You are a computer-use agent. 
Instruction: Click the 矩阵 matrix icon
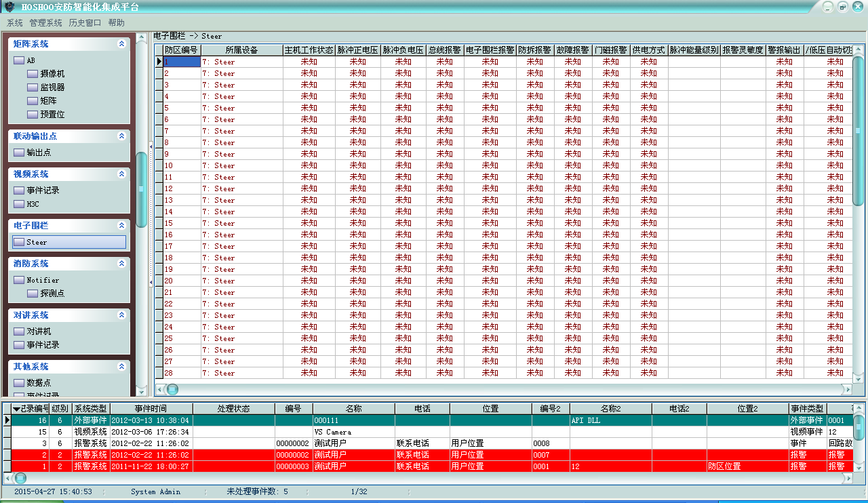[33, 101]
